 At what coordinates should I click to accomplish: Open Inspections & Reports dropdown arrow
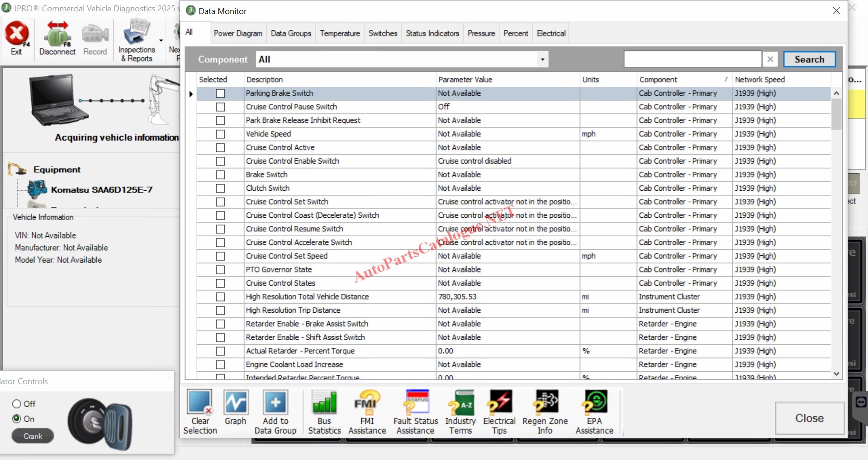[161, 41]
